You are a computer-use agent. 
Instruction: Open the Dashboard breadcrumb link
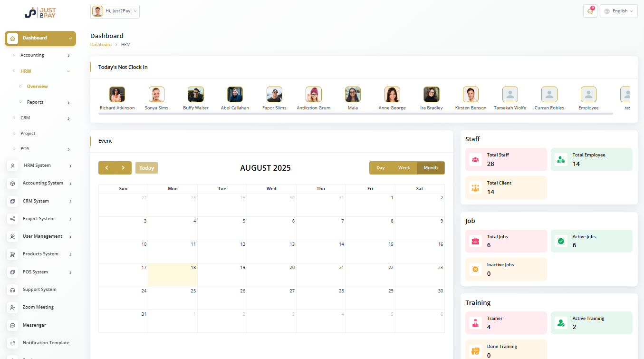pyautogui.click(x=101, y=44)
